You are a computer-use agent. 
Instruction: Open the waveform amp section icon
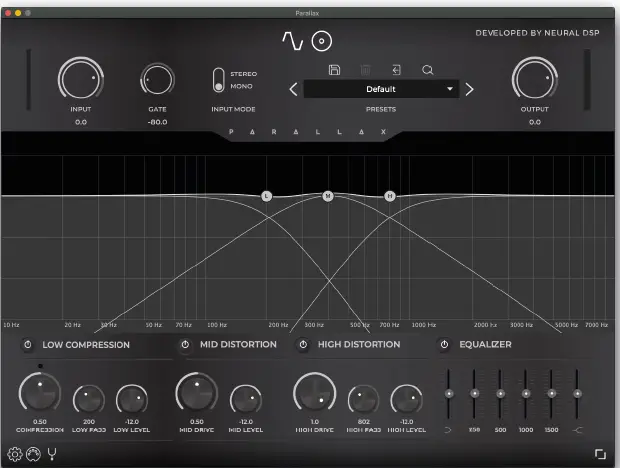click(293, 41)
